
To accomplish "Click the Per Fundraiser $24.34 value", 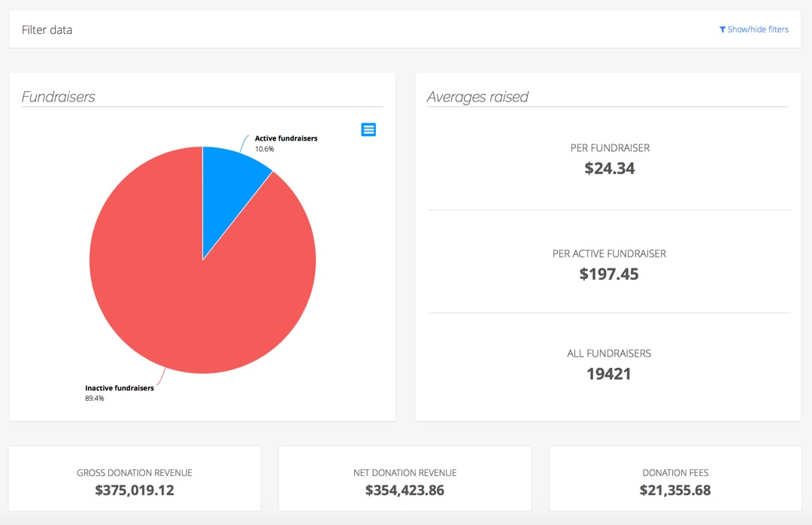I will (x=609, y=168).
